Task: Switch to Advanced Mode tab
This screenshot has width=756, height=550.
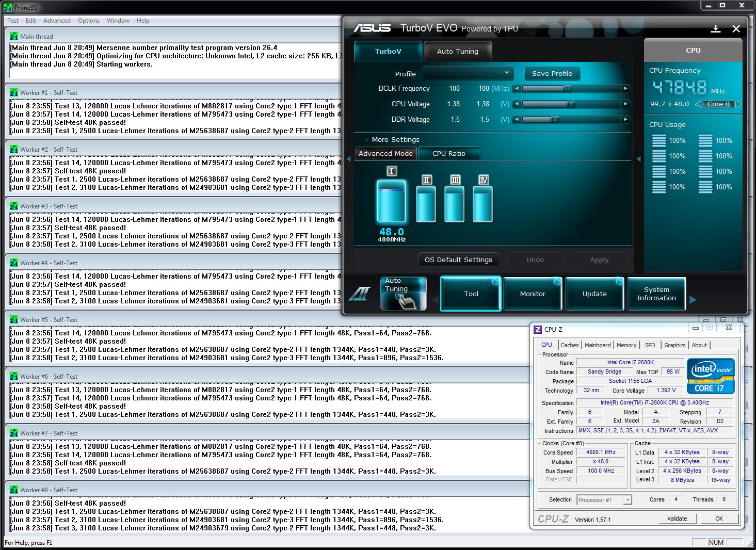Action: (385, 153)
